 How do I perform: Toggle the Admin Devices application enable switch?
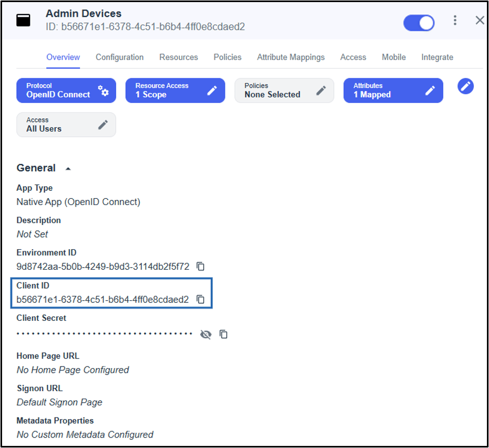click(419, 23)
